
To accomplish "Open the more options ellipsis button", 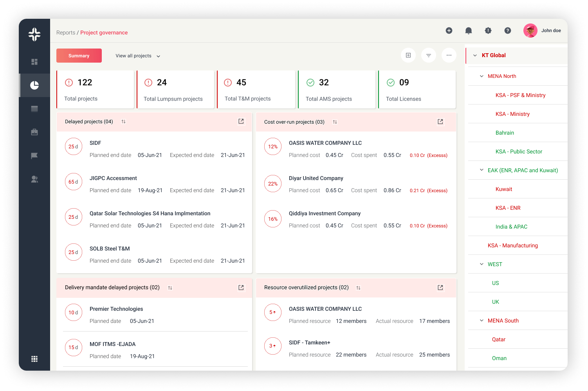I will 449,55.
